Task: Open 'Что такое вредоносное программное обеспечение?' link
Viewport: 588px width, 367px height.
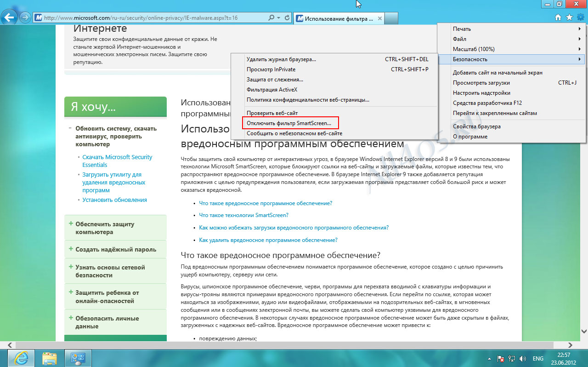Action: [x=266, y=203]
